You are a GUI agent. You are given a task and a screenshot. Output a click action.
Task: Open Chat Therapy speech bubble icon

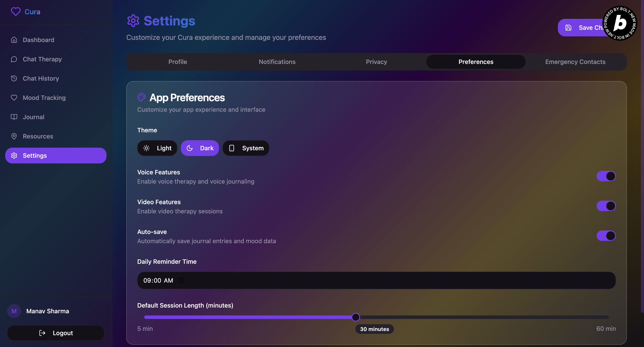14,59
